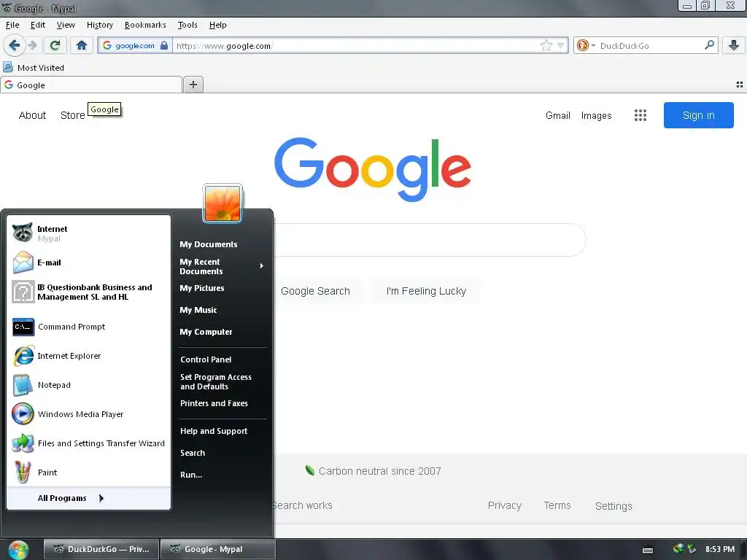
Task: Click the Google Search button
Action: pos(315,291)
